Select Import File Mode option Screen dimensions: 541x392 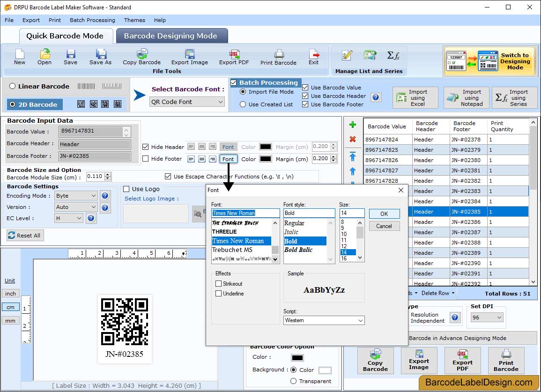pyautogui.click(x=243, y=92)
